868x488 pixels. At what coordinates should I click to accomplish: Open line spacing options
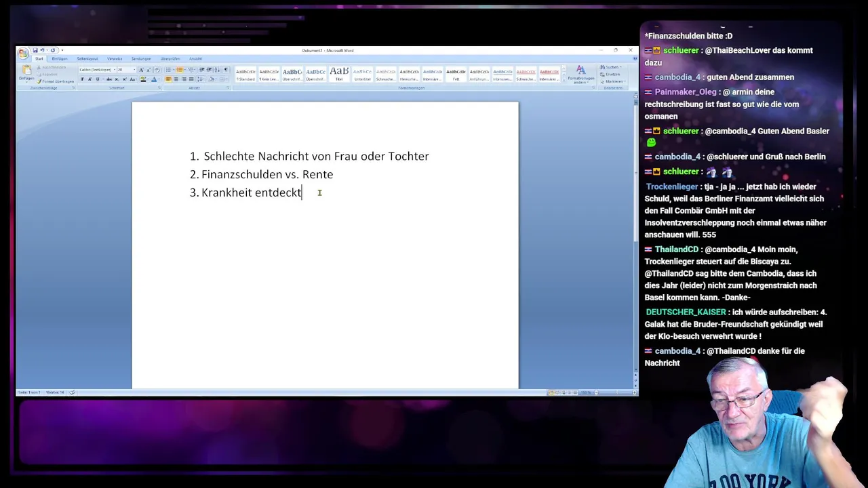tap(201, 79)
